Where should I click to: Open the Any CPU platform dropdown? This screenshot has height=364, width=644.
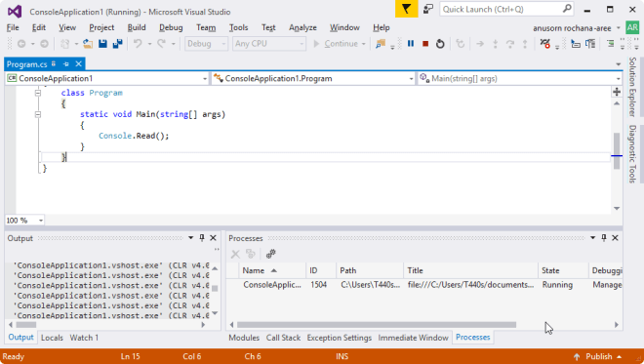[x=269, y=44]
